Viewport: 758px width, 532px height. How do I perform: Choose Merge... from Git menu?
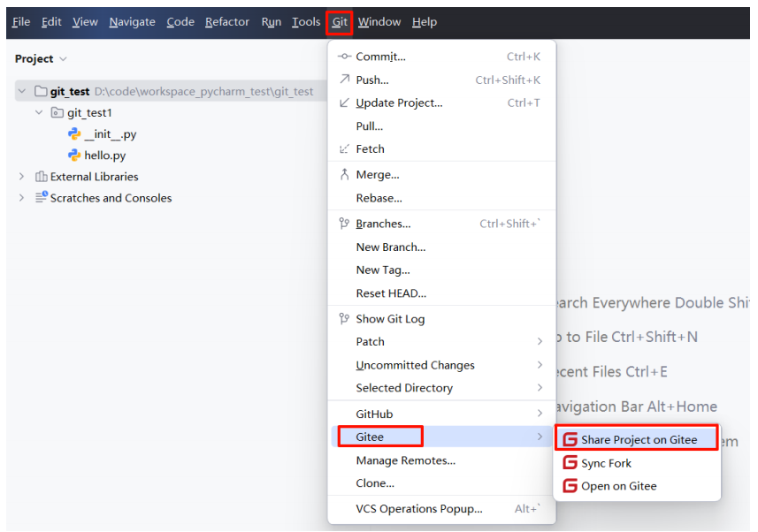441,174
